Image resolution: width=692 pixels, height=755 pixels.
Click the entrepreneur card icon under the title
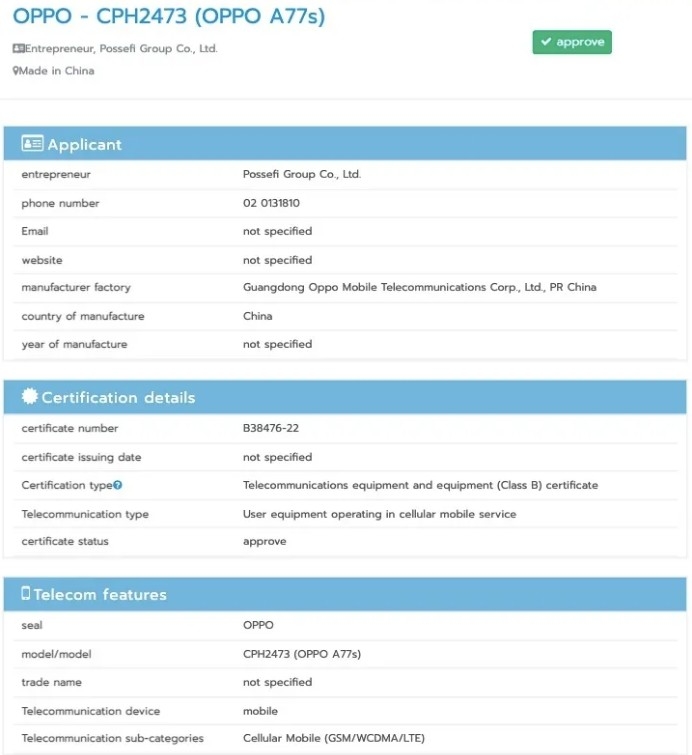[x=18, y=48]
